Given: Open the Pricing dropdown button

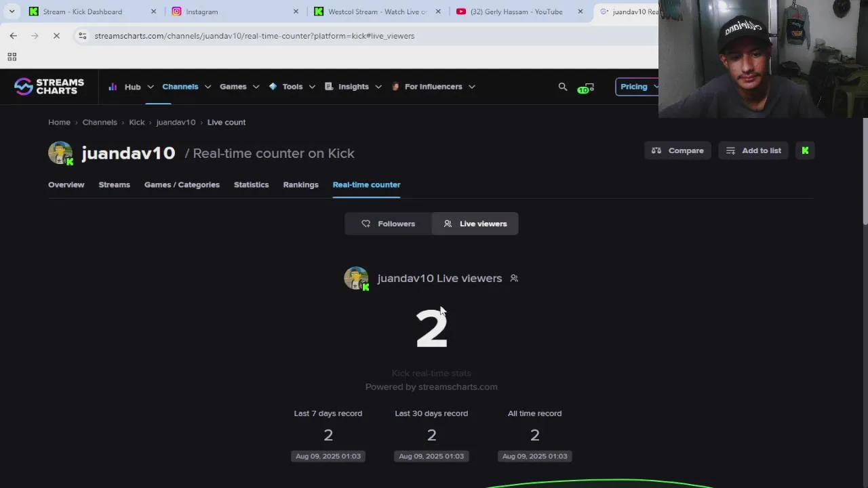Looking at the screenshot, I should pos(637,87).
